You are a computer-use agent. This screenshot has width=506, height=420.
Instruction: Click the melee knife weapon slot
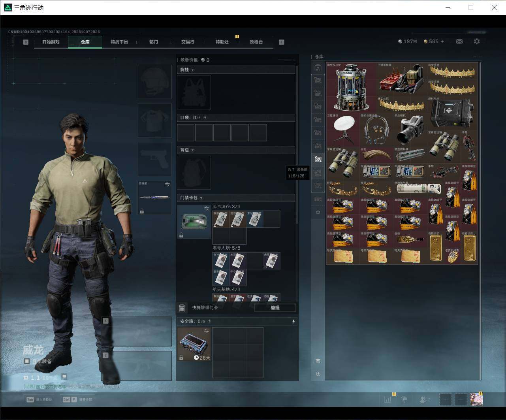tap(155, 198)
